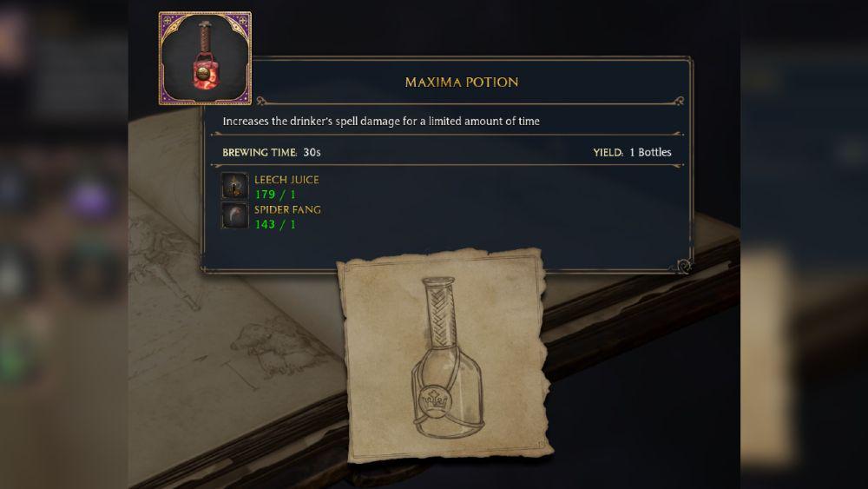868x489 pixels.
Task: Select the Spider Fang ingredient icon
Action: click(234, 215)
